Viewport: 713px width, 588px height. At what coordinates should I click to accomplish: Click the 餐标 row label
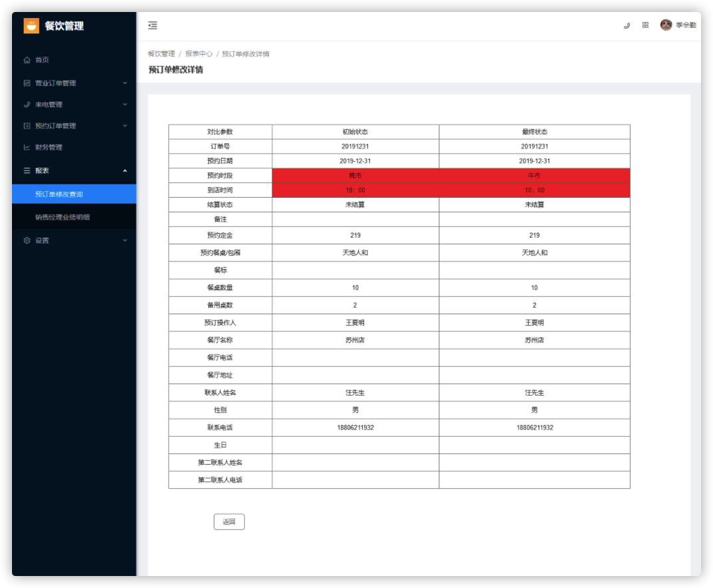pos(220,270)
